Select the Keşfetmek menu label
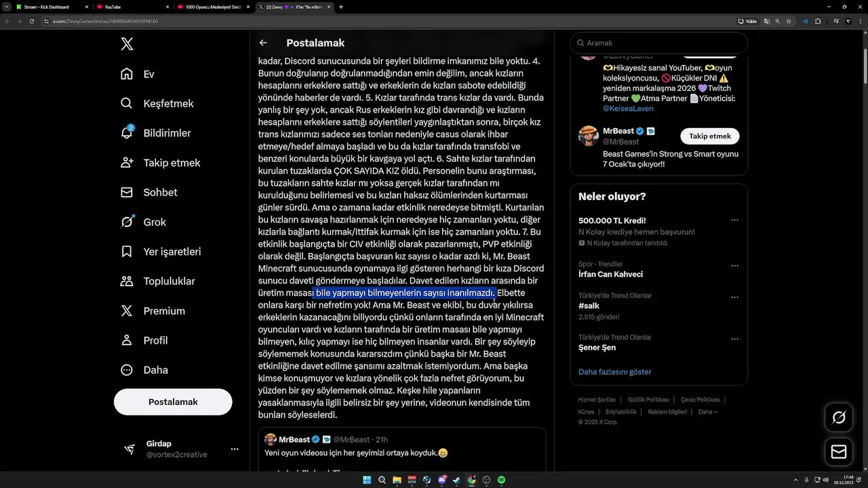Viewport: 868px width, 488px height. pyautogui.click(x=168, y=104)
